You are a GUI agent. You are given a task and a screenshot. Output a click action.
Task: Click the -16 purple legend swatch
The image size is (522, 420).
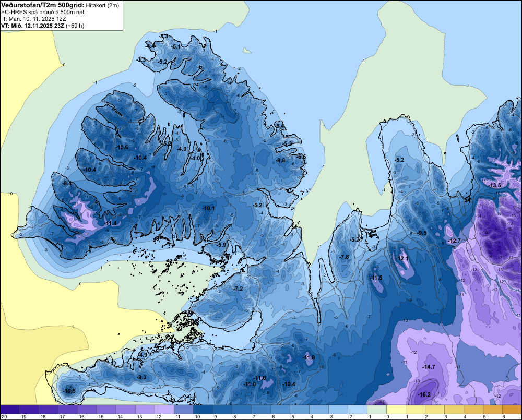(x=87, y=409)
